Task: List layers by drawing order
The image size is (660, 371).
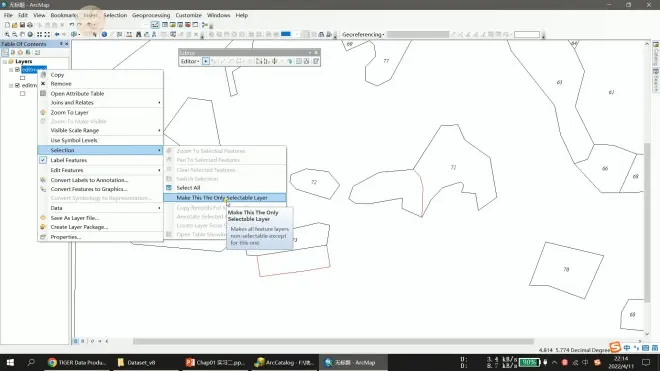Action: point(5,53)
